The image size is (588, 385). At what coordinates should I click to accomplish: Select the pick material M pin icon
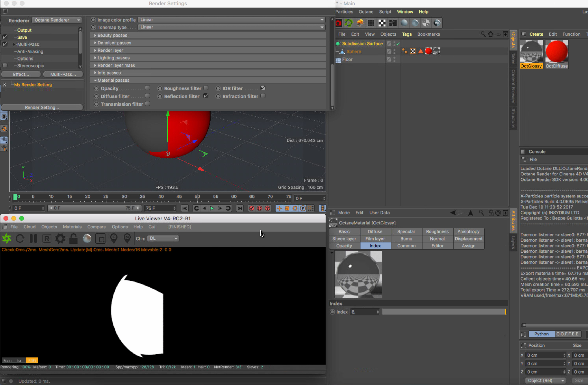127,238
